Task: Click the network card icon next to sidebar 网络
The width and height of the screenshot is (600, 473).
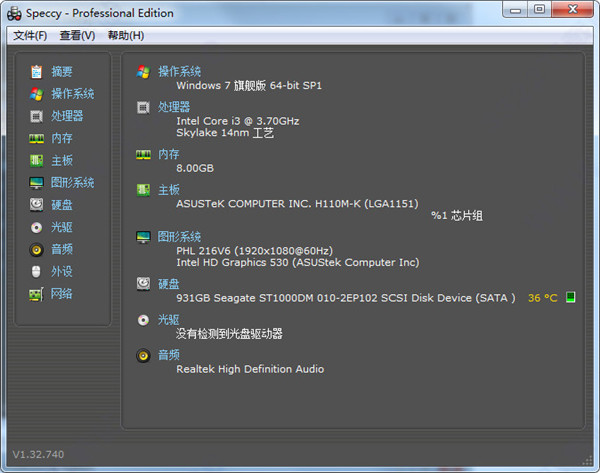Action: click(36, 294)
